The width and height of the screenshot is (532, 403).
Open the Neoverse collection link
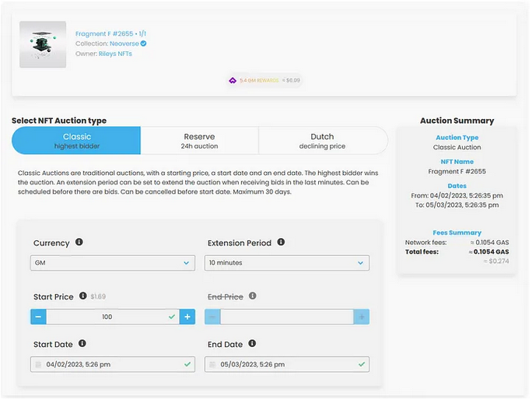click(124, 44)
